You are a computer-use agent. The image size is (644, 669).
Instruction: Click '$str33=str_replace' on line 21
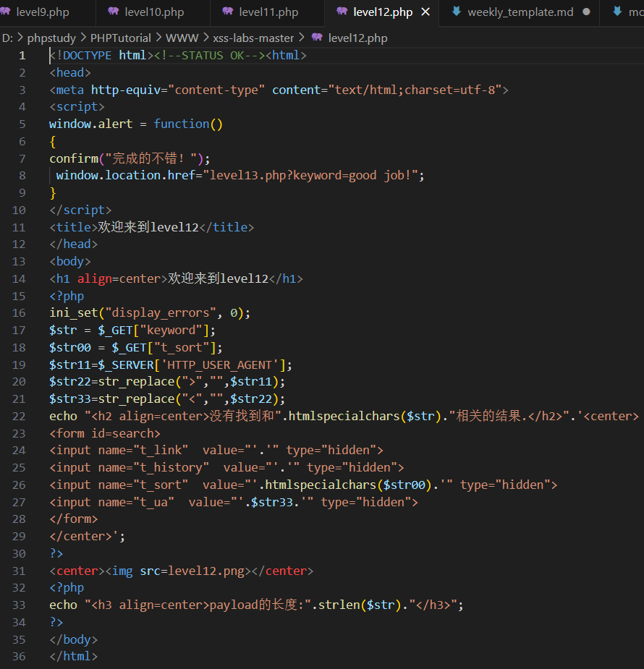point(112,399)
